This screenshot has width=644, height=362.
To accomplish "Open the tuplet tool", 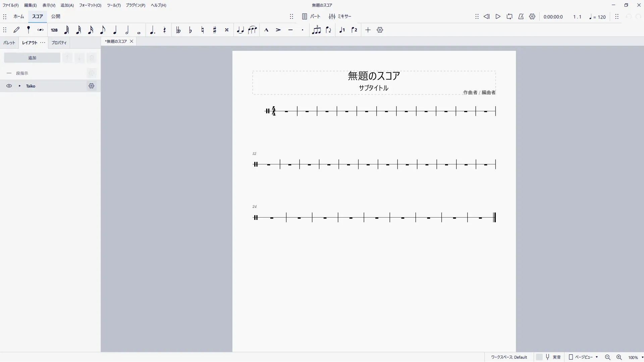I will click(x=316, y=30).
